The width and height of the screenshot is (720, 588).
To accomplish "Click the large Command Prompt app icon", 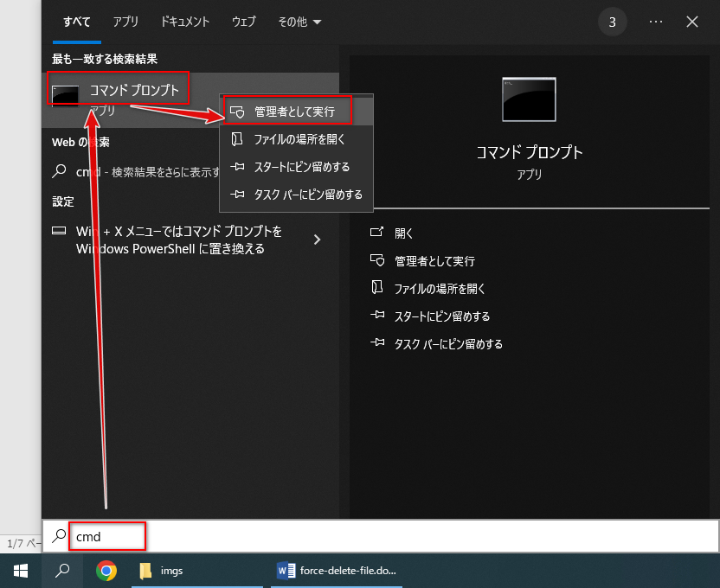I will tap(530, 99).
